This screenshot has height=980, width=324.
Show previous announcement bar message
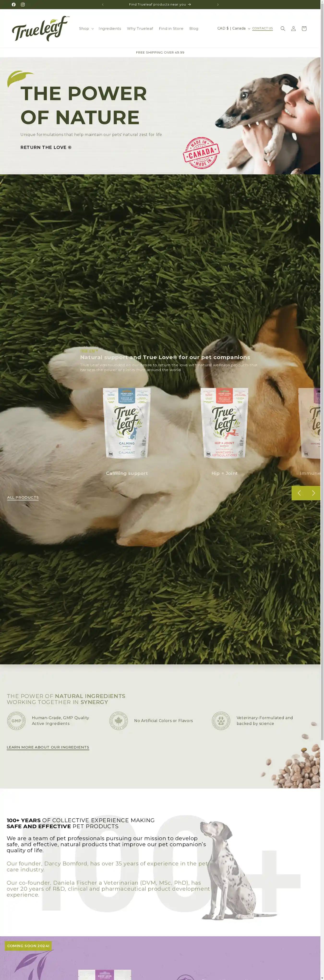tap(103, 5)
